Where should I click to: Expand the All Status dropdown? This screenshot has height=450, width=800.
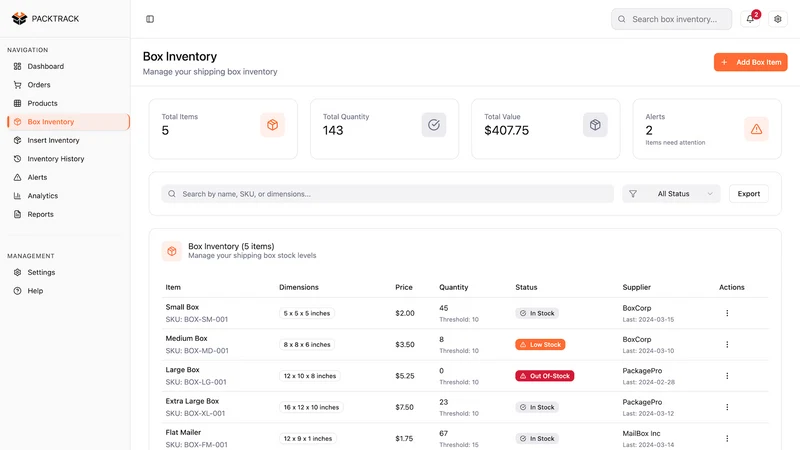(671, 194)
